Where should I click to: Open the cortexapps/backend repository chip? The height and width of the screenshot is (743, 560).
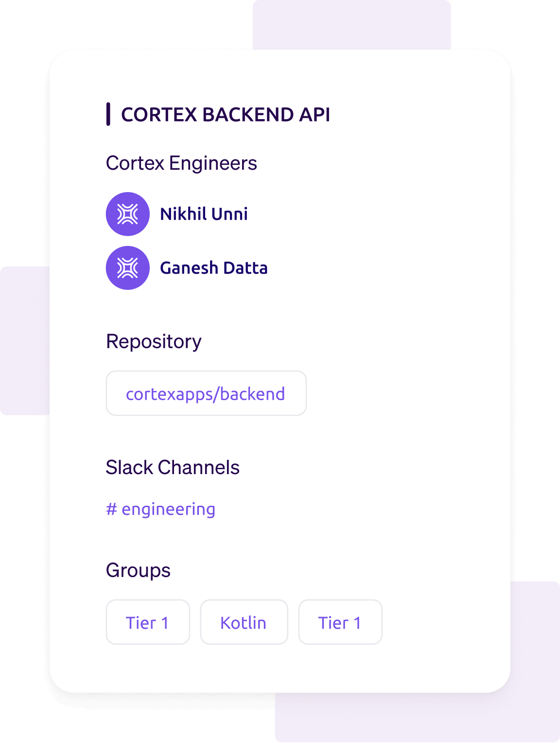tap(206, 393)
